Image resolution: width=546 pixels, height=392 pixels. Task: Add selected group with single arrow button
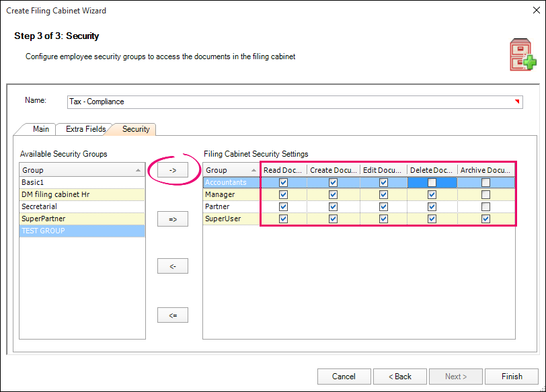[x=172, y=171]
